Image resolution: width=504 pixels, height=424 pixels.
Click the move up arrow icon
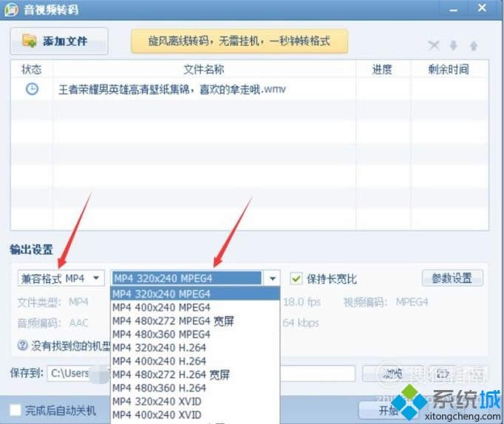474,46
